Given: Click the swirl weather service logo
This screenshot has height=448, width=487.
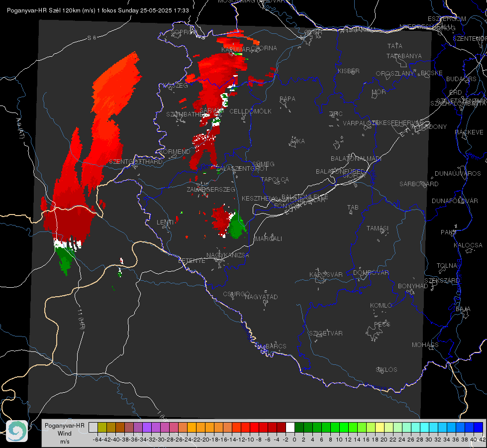Looking at the screenshot, I should [x=17, y=431].
